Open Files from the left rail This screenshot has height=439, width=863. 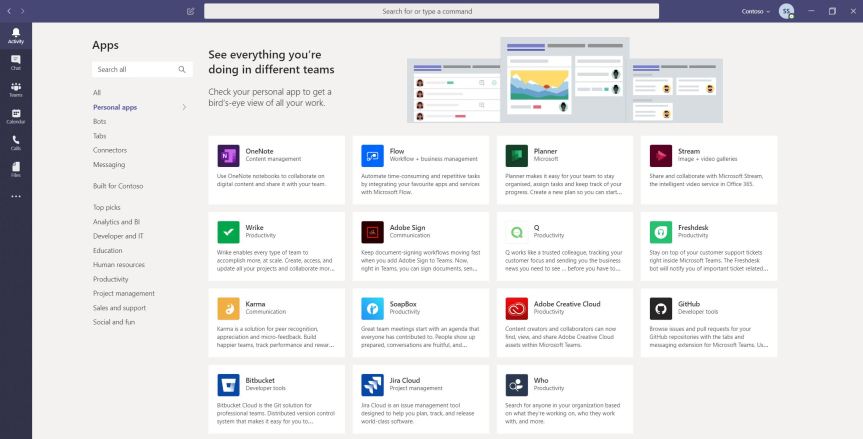[15, 169]
